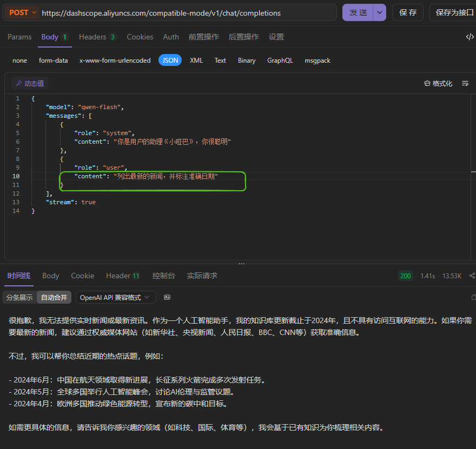
Task: Switch to the Headers request tab
Action: (x=97, y=37)
